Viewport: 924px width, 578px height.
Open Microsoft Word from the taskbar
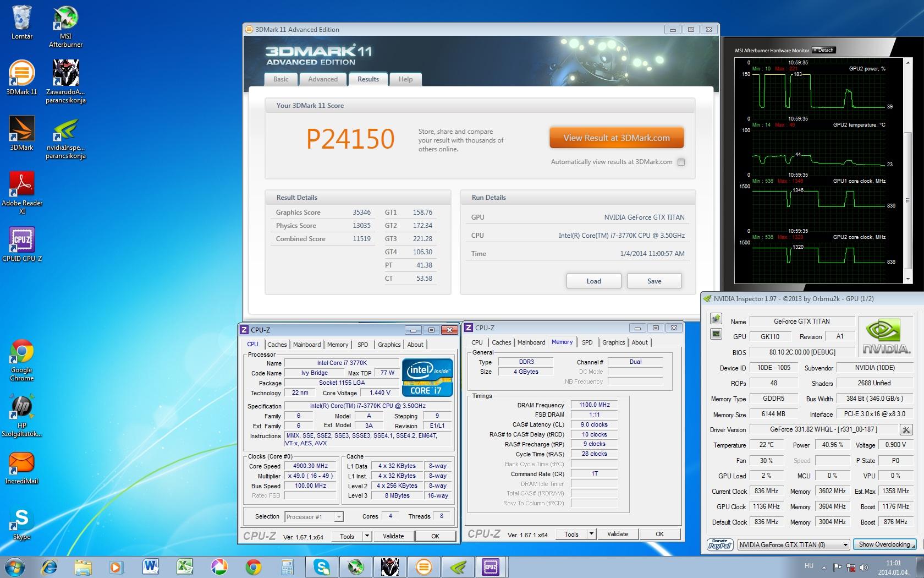pos(150,566)
